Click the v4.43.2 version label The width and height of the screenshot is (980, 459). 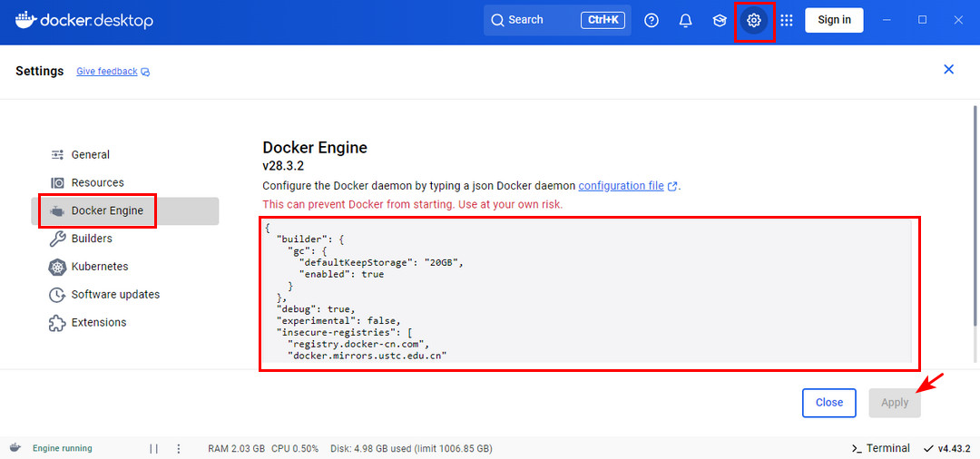953,448
